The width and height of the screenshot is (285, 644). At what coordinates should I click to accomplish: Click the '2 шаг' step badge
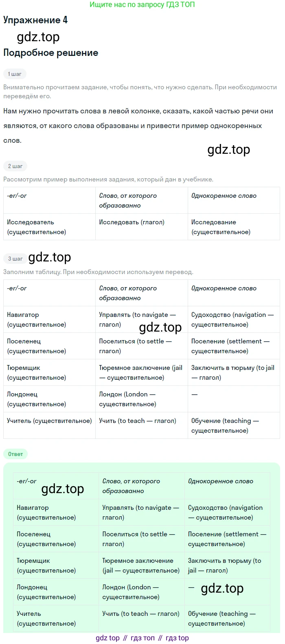[15, 166]
